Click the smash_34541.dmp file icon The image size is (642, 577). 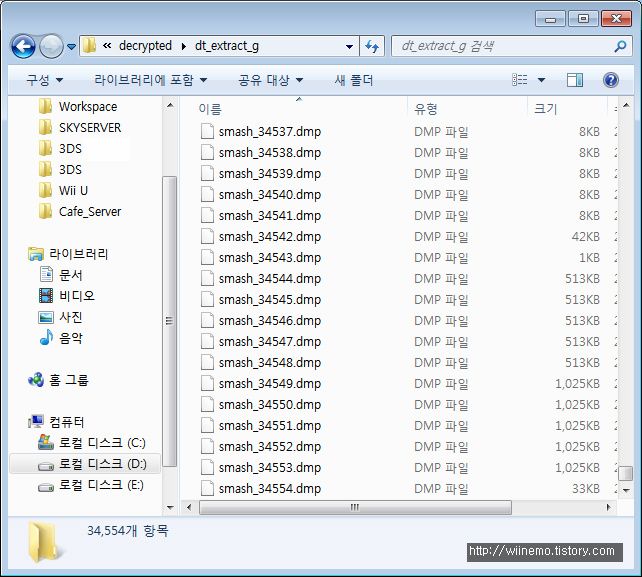click(207, 215)
